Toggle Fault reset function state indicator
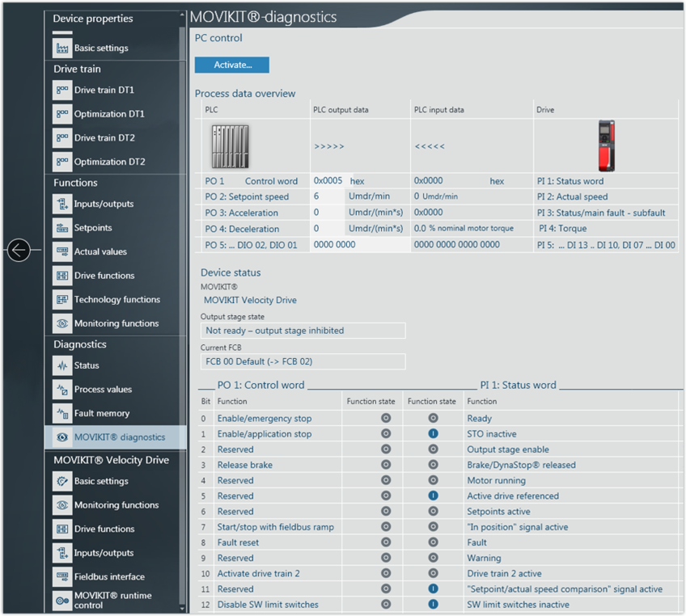686x616 pixels. coord(385,542)
